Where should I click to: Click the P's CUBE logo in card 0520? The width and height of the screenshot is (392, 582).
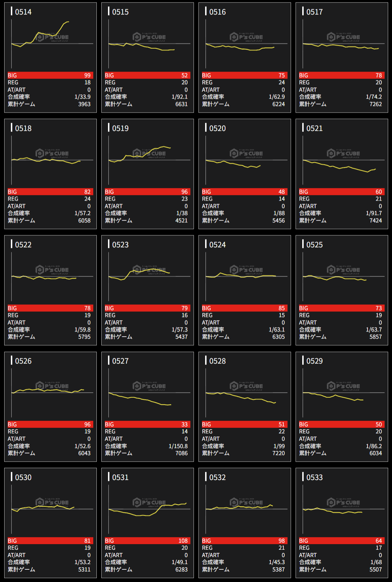click(x=246, y=153)
